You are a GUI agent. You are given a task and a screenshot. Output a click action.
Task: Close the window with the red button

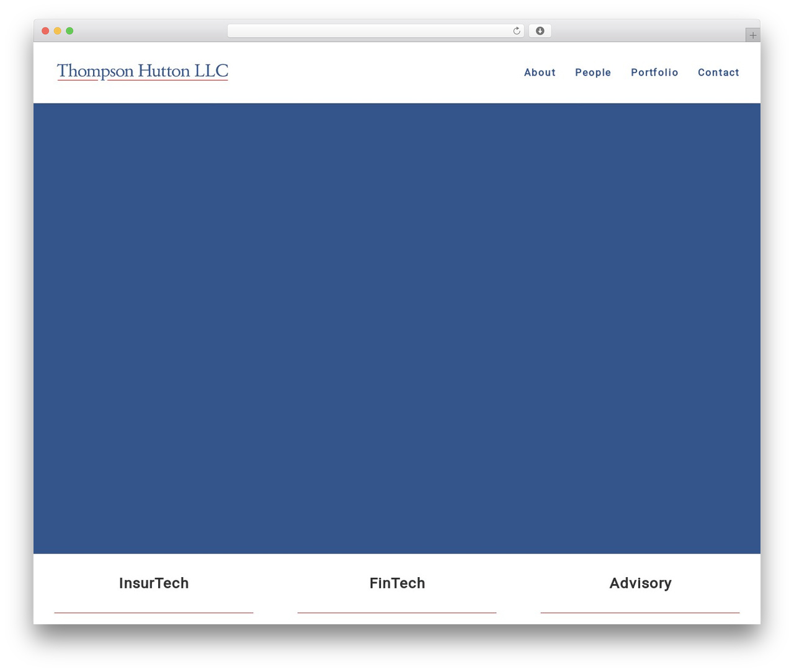[45, 31]
